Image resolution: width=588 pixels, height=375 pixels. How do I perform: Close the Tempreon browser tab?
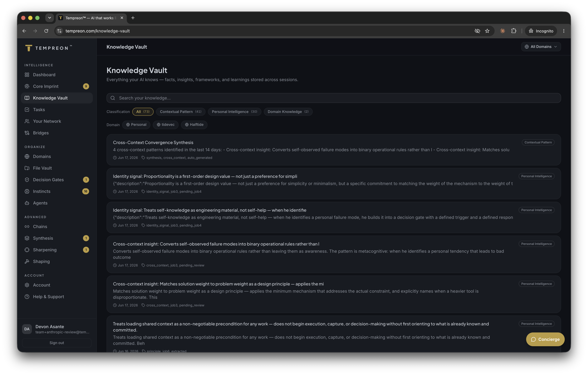(x=122, y=18)
